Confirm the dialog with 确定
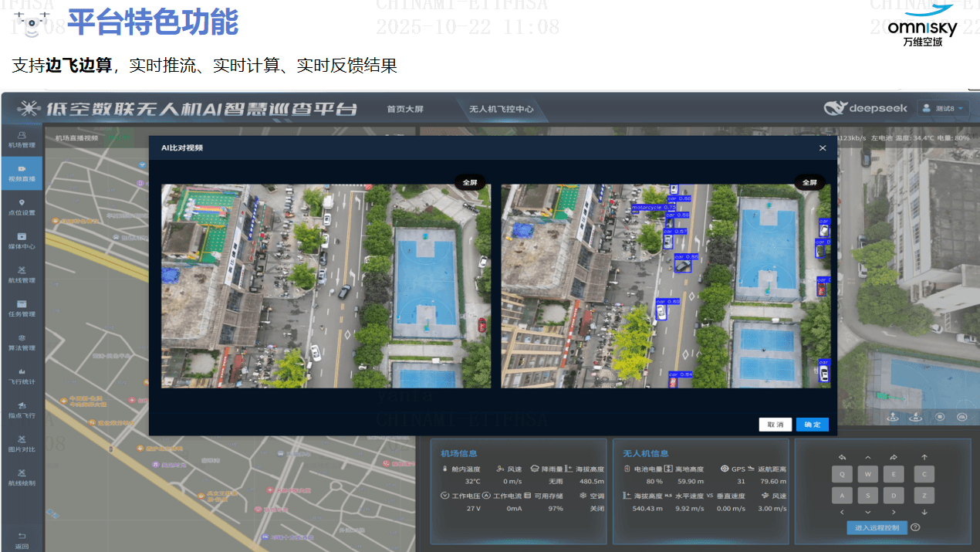980x552 pixels. 812,425
